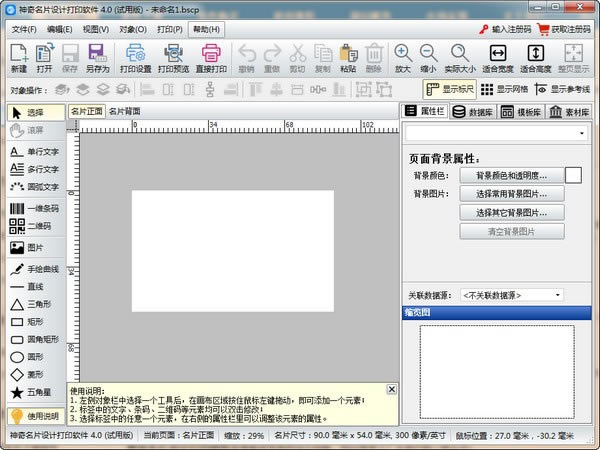Select the 一维条码 barcode tool
Screen dimensions: 600x450
point(36,208)
